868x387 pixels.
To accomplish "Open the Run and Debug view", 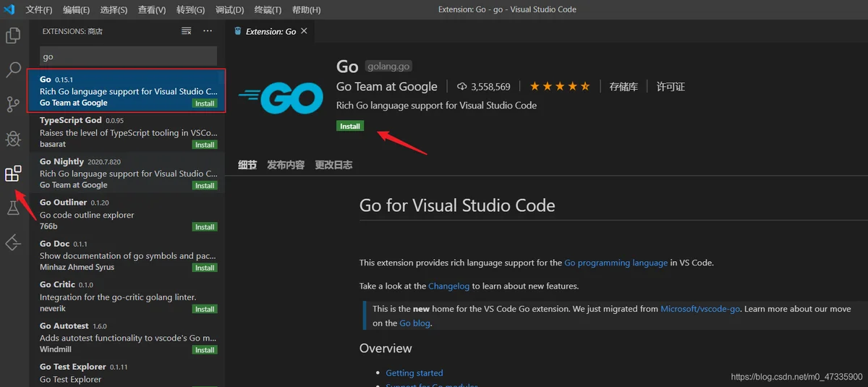I will pyautogui.click(x=13, y=139).
